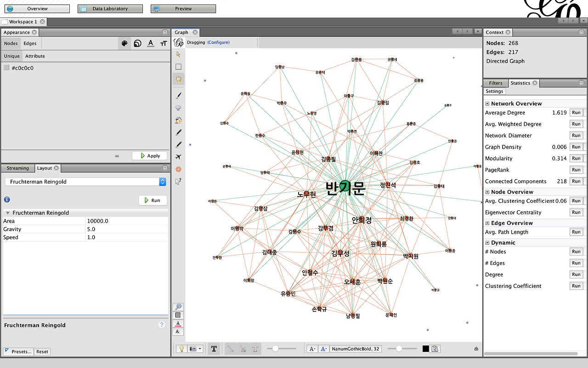Click the black label color swatch

426,349
